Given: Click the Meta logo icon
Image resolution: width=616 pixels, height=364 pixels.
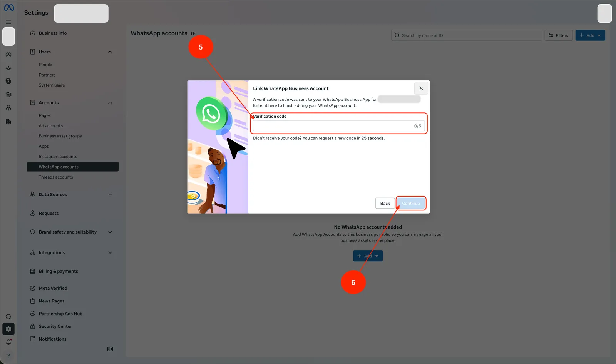Looking at the screenshot, I should coord(9,8).
